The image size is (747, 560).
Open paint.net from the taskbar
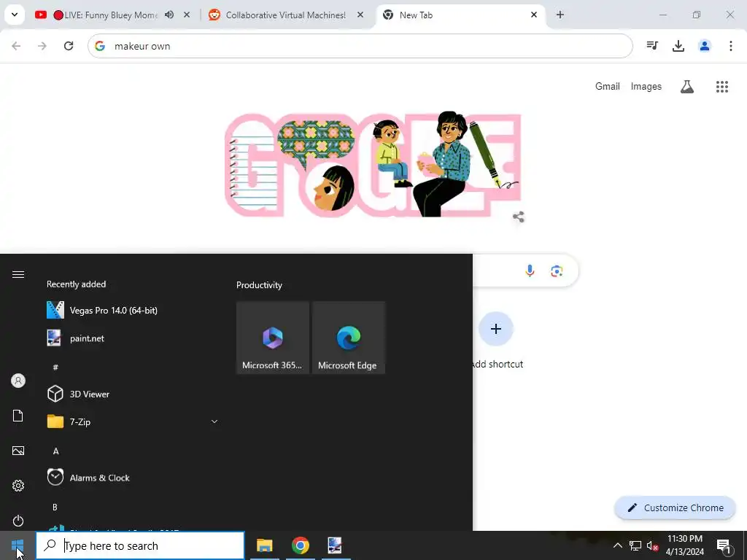pos(334,545)
